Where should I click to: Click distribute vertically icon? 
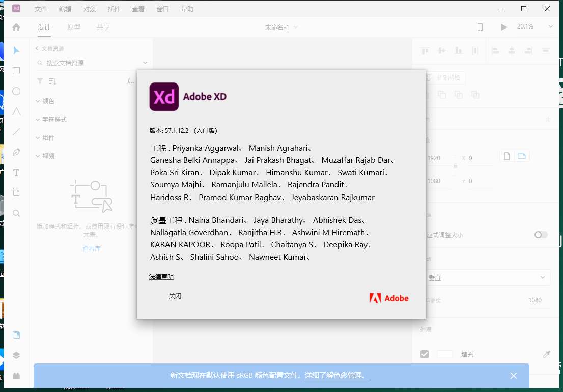pyautogui.click(x=546, y=51)
